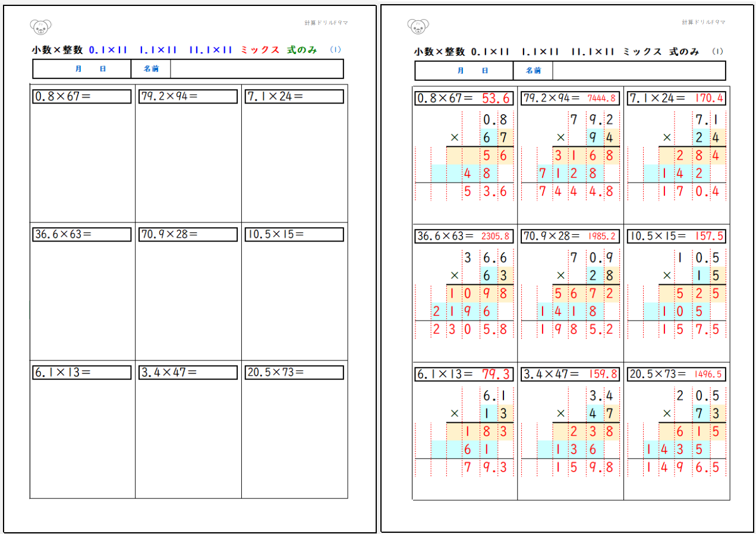This screenshot has height=534, width=756.
Task: Select the 7.1×24= problem box on the left page
Action: click(294, 96)
